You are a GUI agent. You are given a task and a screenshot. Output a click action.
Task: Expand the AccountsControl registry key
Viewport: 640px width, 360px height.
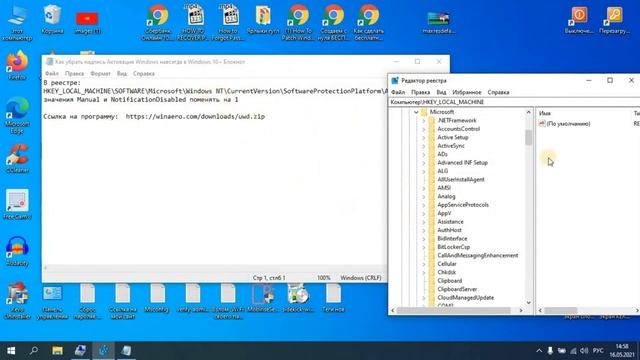(x=424, y=129)
